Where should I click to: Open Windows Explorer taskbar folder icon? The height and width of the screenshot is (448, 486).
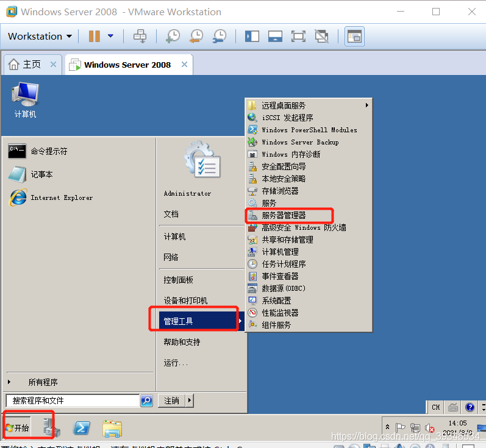(x=112, y=428)
